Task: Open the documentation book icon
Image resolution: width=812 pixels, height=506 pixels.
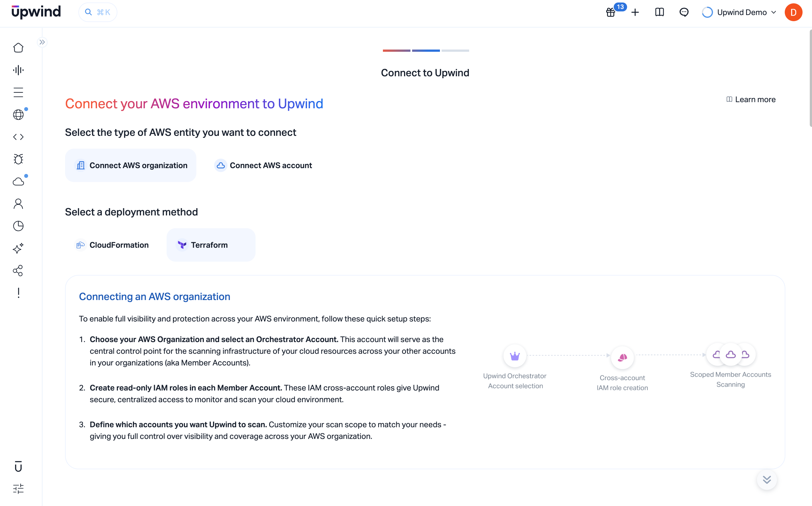Action: [659, 12]
